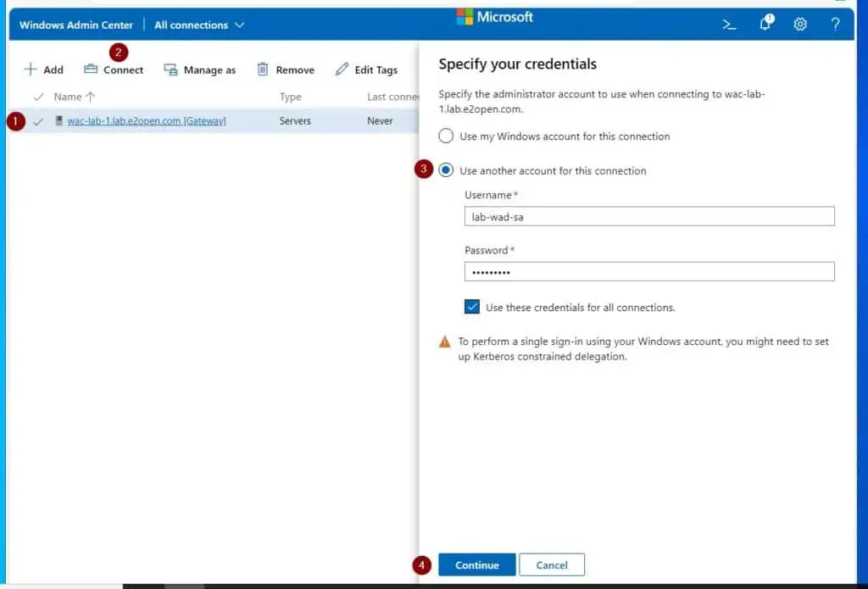Click the server icon beside wac-lab-1

[58, 120]
